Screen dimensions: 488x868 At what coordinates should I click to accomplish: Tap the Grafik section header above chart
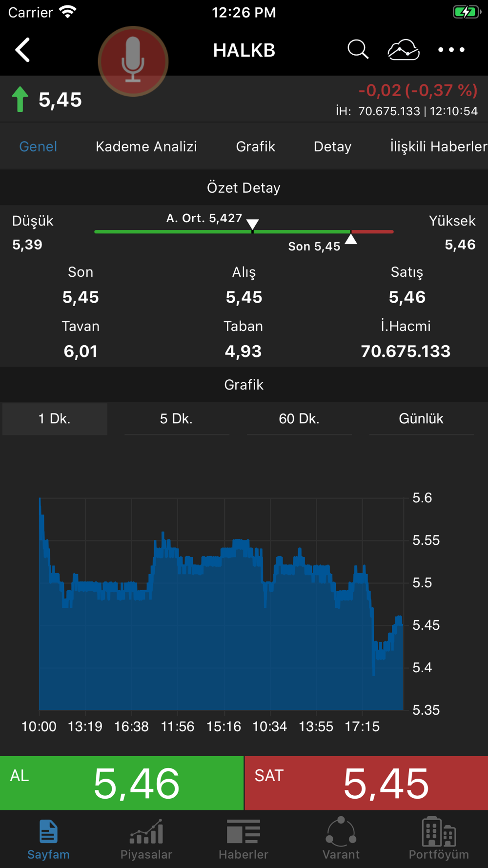pyautogui.click(x=244, y=385)
